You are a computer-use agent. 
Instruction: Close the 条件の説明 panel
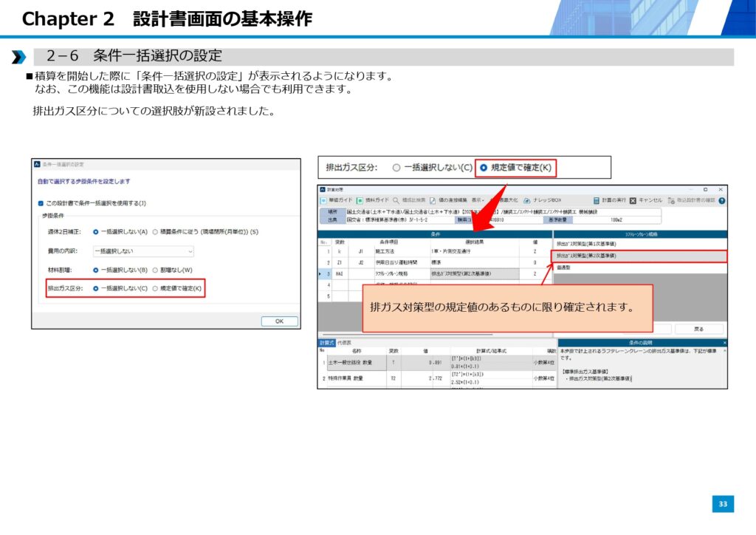tap(724, 343)
